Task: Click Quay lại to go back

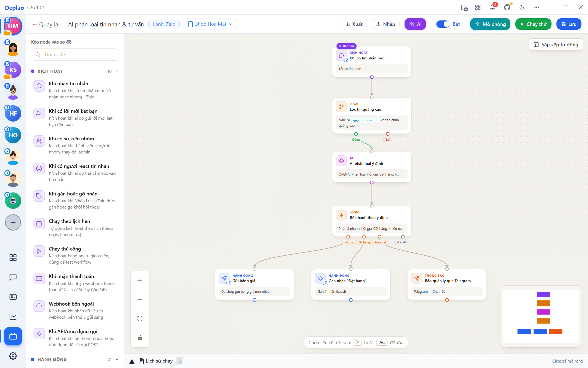Action: 46,25
